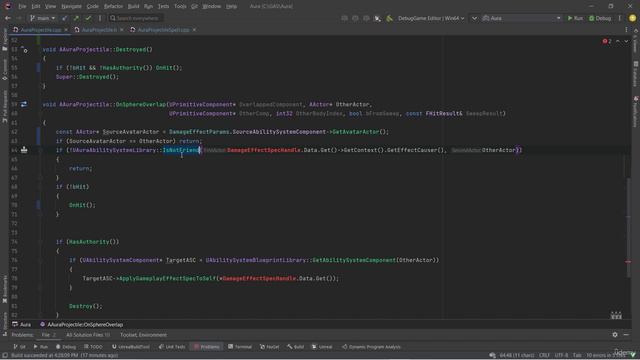Click the Search everywhere field
The image size is (640, 360).
(136, 18)
